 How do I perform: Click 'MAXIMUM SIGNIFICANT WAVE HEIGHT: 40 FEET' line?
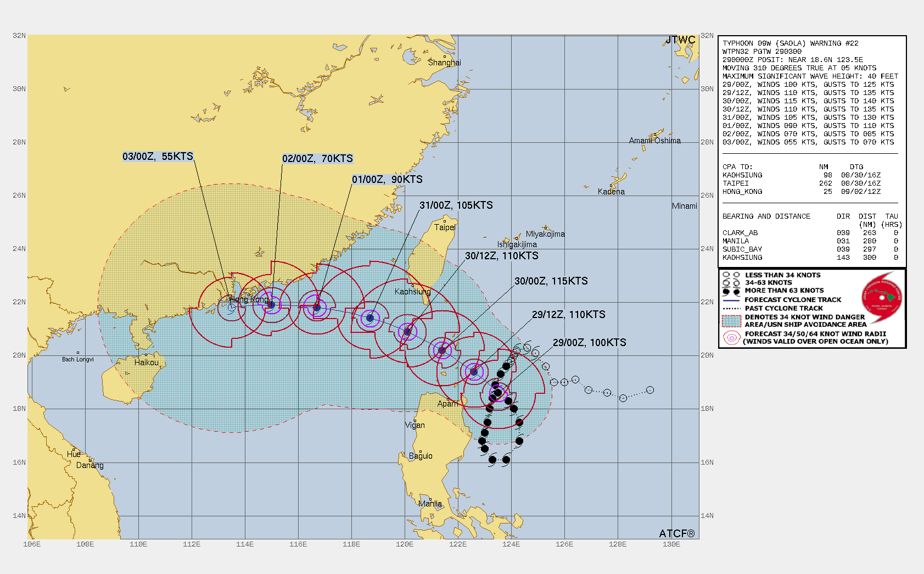click(810, 76)
